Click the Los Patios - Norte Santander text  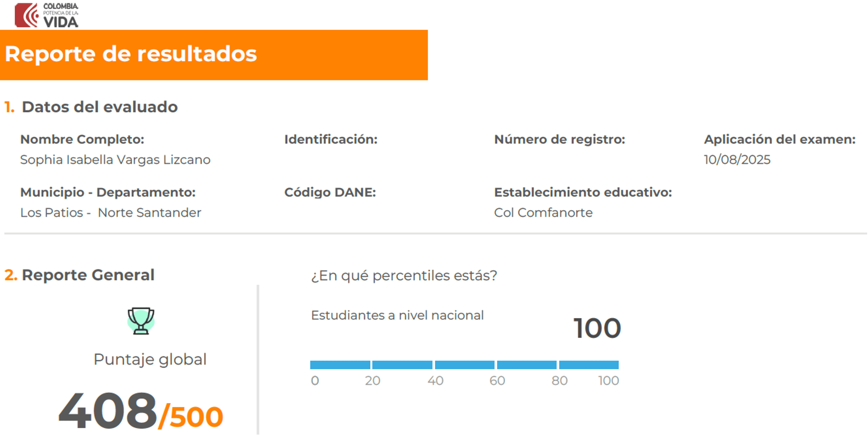110,213
